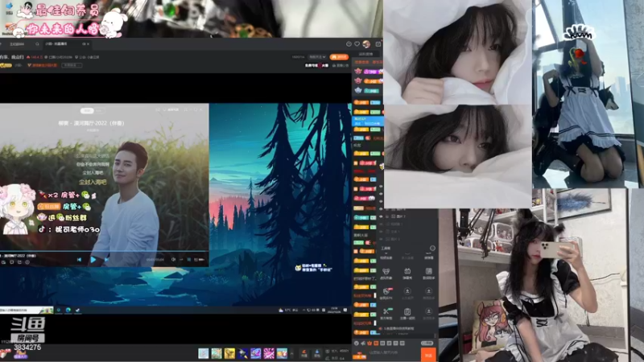Open the PK tool with red badge
The width and height of the screenshot is (644, 362).
click(x=386, y=293)
